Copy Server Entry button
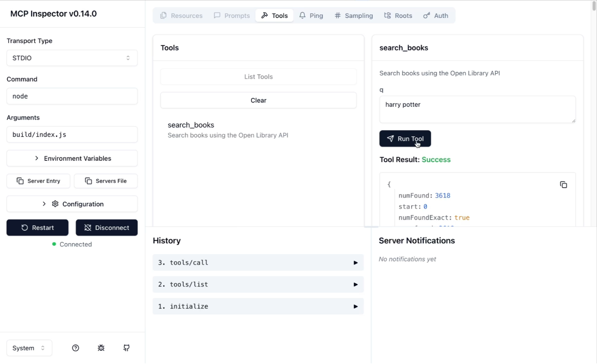Screen dimensions: 597x364 click(38, 181)
